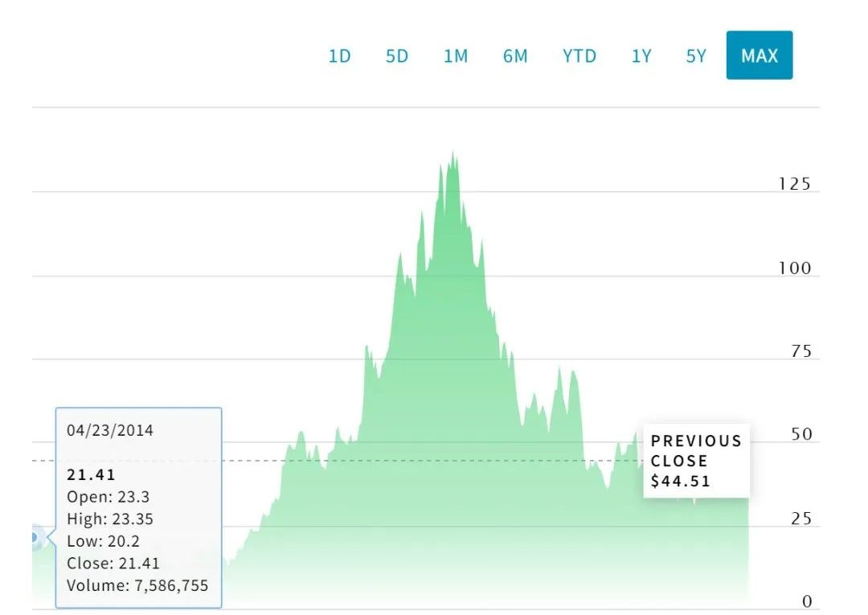Click the chart's highest peak point
868x615 pixels.
tap(453, 153)
